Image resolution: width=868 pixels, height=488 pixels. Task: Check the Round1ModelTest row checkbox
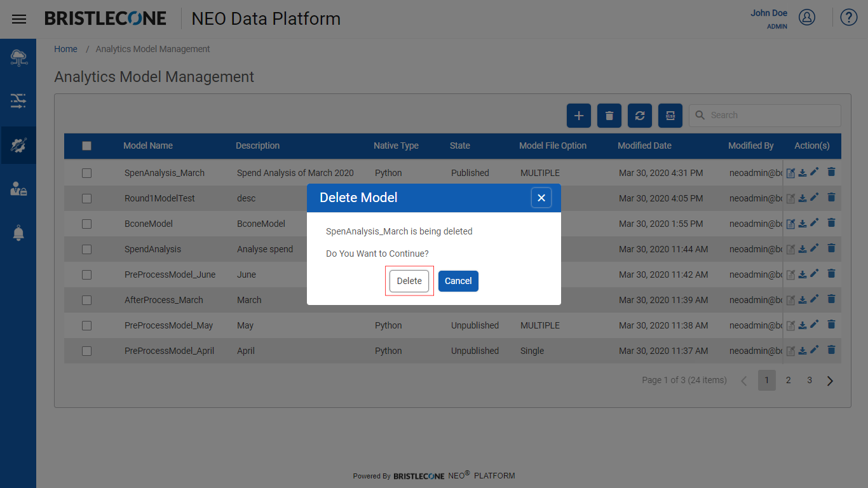(87, 198)
